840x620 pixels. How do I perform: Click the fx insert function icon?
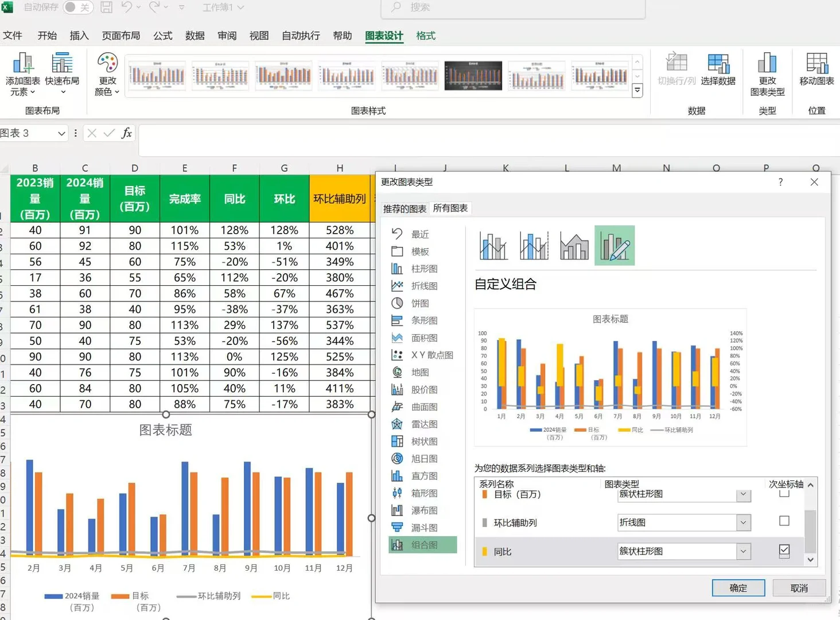pos(127,133)
